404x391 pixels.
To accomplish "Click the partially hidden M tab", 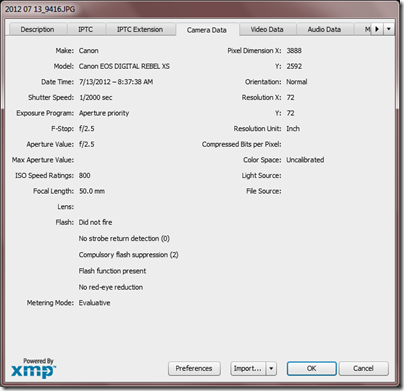I will 363,29.
